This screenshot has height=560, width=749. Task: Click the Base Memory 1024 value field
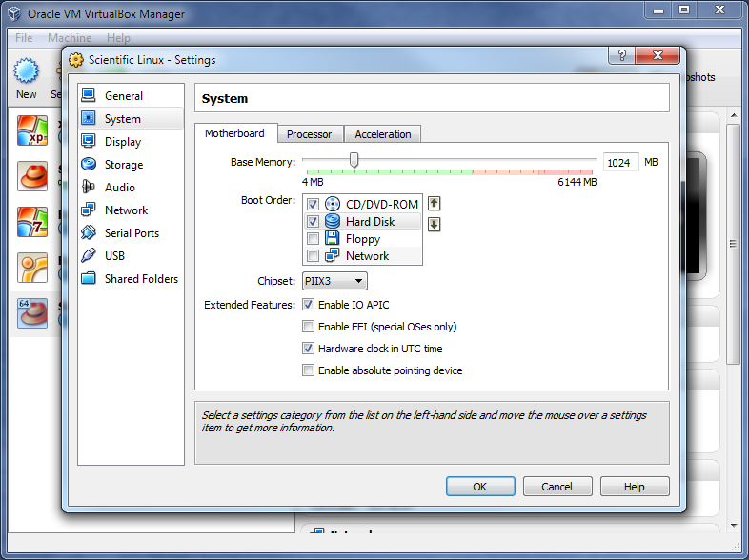[620, 163]
